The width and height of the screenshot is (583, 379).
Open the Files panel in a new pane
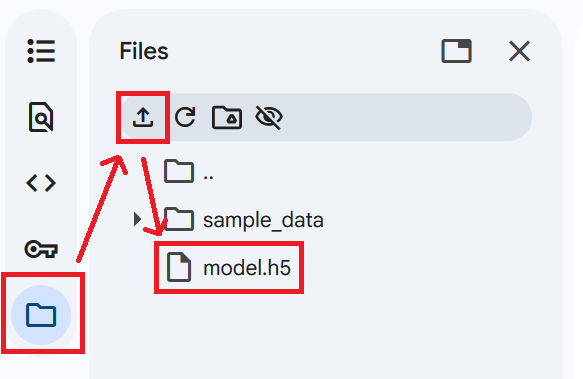(x=457, y=51)
